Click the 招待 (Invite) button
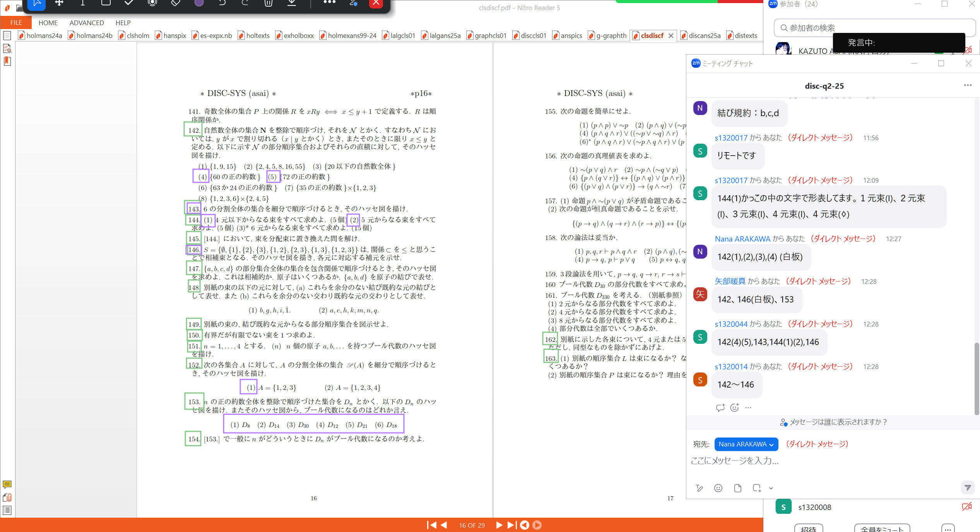This screenshot has width=980, height=532. (809, 528)
